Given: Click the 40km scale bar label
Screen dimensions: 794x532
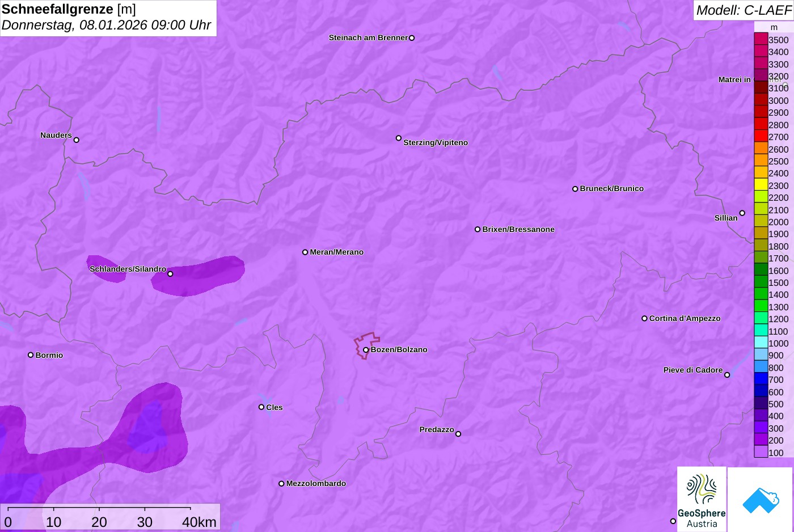Looking at the screenshot, I should pos(199,522).
